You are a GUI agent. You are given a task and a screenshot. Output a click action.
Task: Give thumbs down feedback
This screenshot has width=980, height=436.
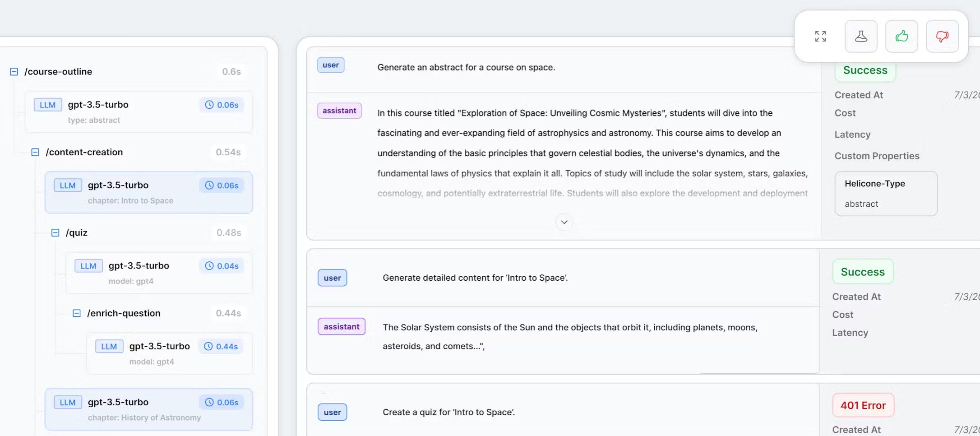(x=942, y=36)
